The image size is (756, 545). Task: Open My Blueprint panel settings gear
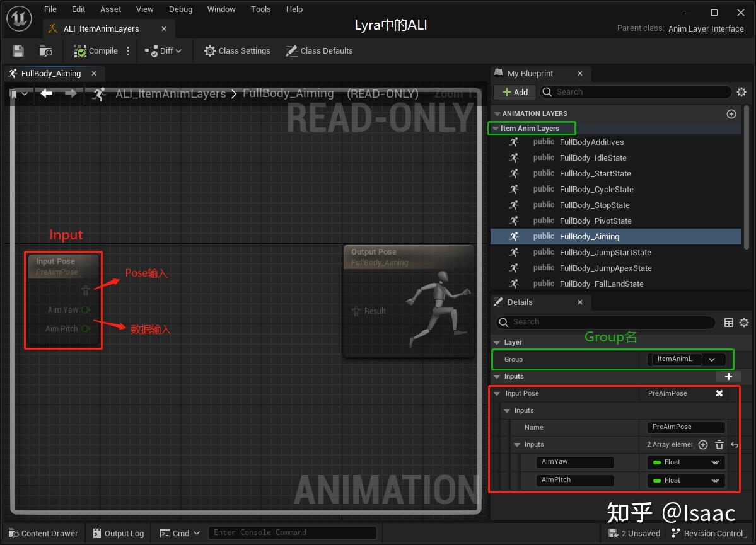tap(741, 91)
